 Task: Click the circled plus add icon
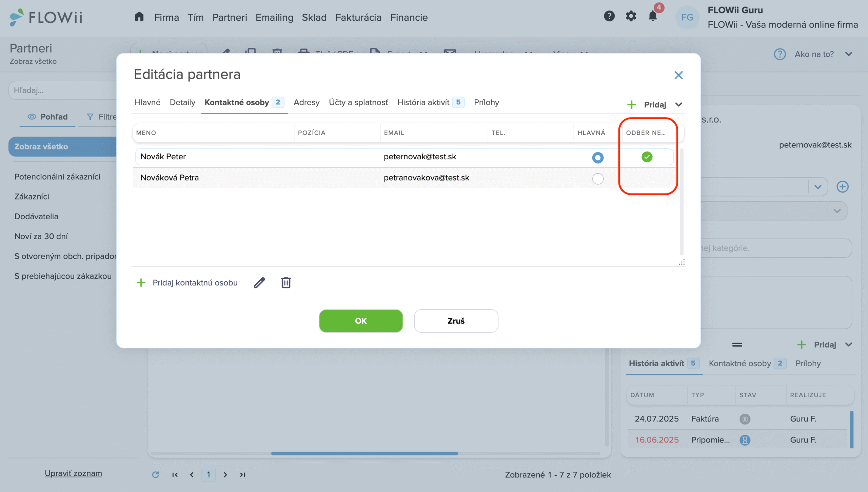tap(842, 187)
